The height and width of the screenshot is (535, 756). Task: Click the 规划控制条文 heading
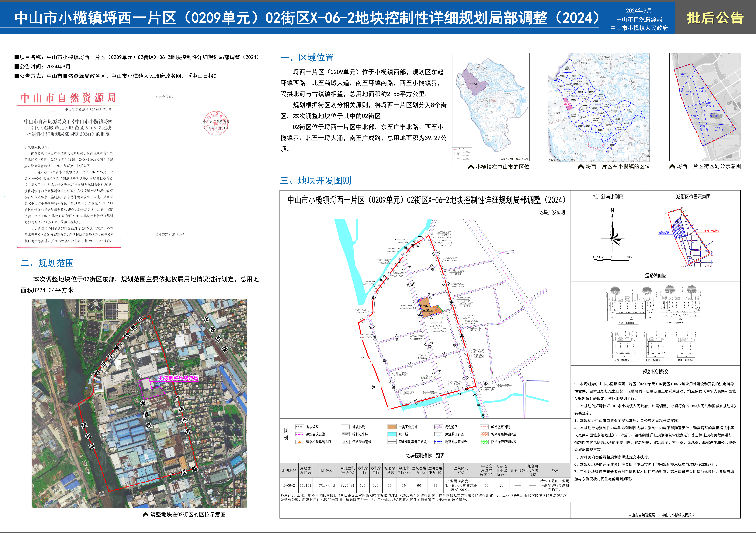(x=656, y=372)
